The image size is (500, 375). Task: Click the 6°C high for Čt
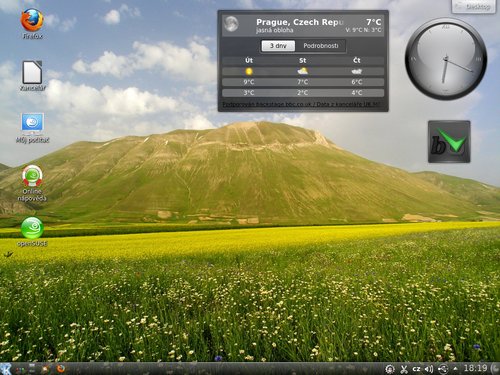pos(357,82)
